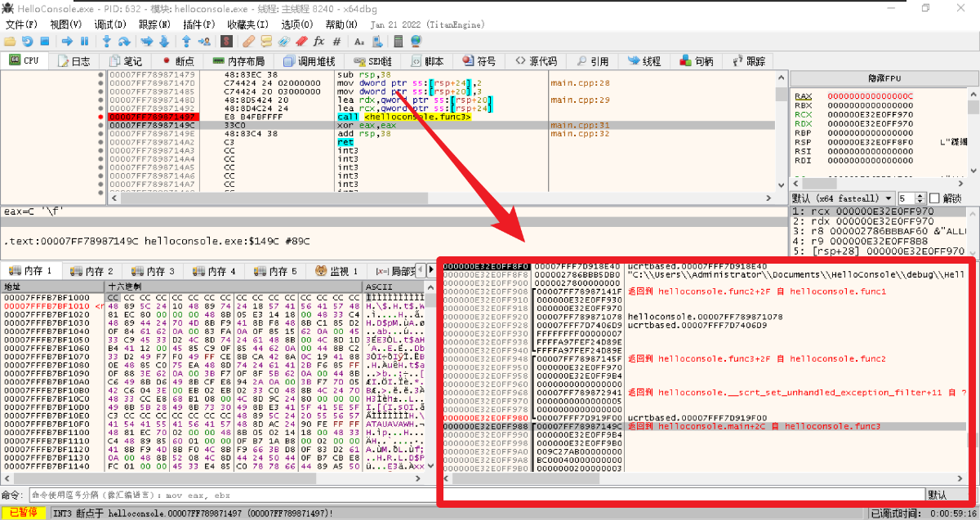The height and width of the screenshot is (520, 980).
Task: Open the 文件(F) menu
Action: [21, 24]
